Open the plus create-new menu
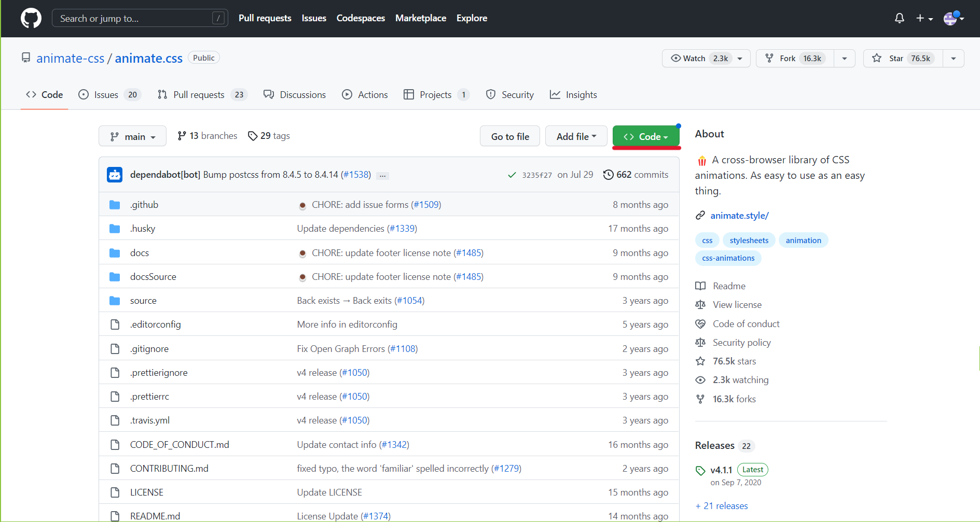 [924, 18]
